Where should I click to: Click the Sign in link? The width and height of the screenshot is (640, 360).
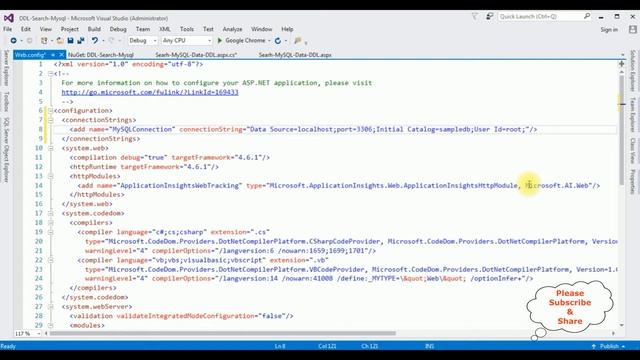coord(609,29)
